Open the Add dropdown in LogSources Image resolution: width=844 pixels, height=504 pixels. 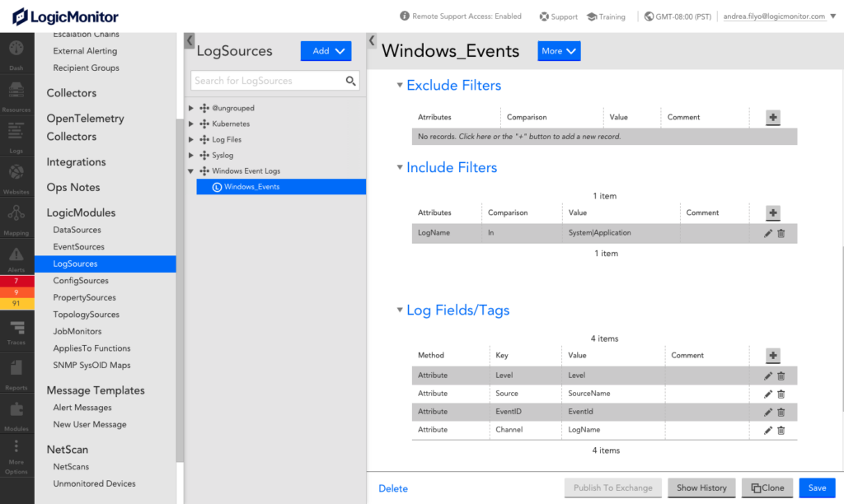click(326, 51)
